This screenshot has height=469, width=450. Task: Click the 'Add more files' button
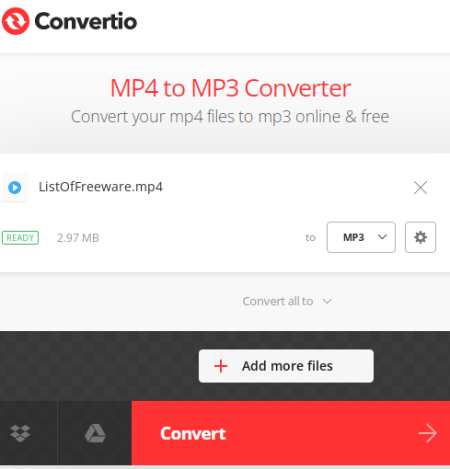tap(286, 366)
